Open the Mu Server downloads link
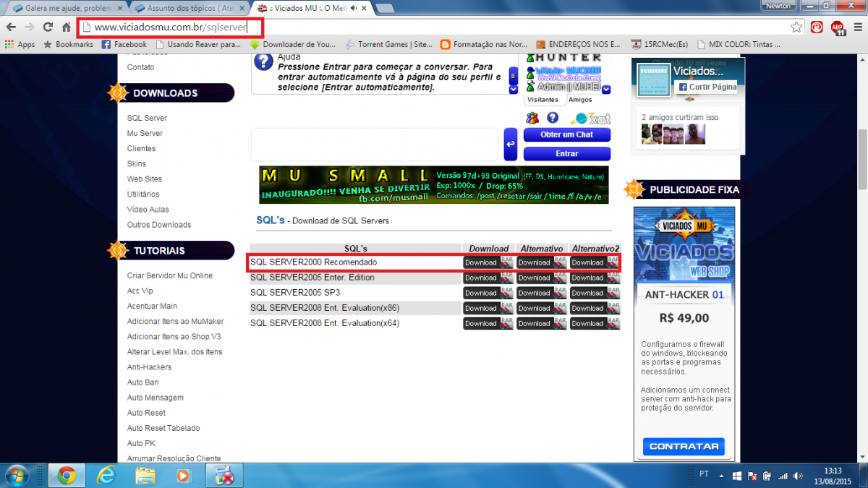This screenshot has height=488, width=868. click(145, 133)
